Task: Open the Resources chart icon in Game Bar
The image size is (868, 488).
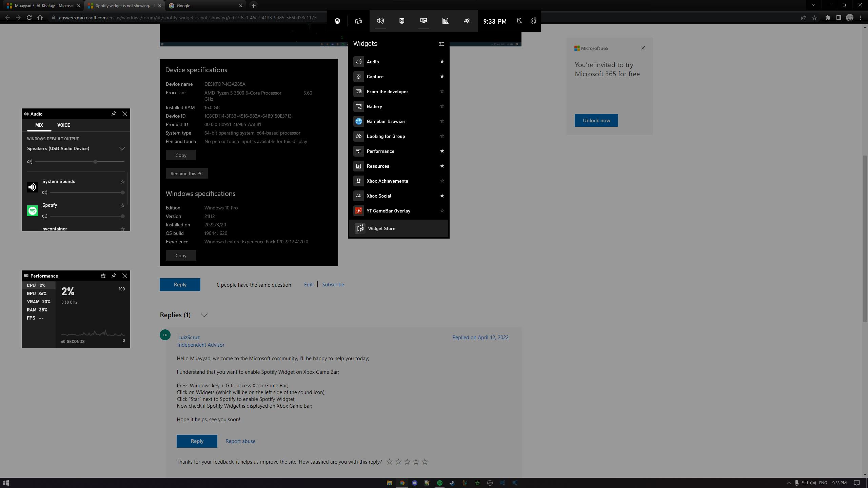Action: pyautogui.click(x=445, y=21)
